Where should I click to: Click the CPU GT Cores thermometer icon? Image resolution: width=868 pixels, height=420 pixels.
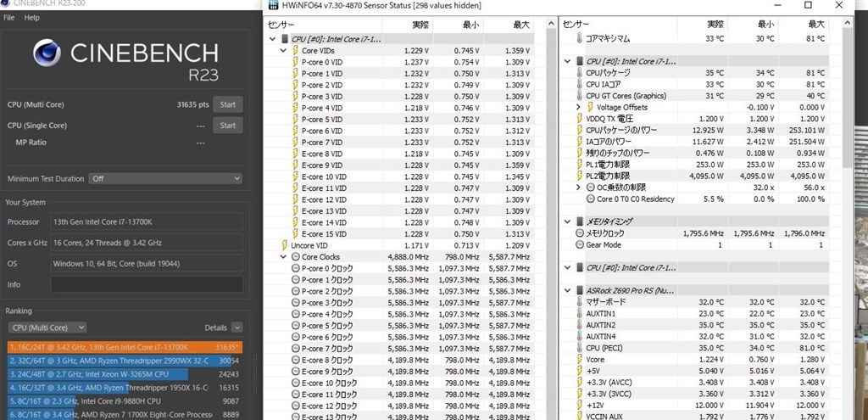(x=579, y=96)
